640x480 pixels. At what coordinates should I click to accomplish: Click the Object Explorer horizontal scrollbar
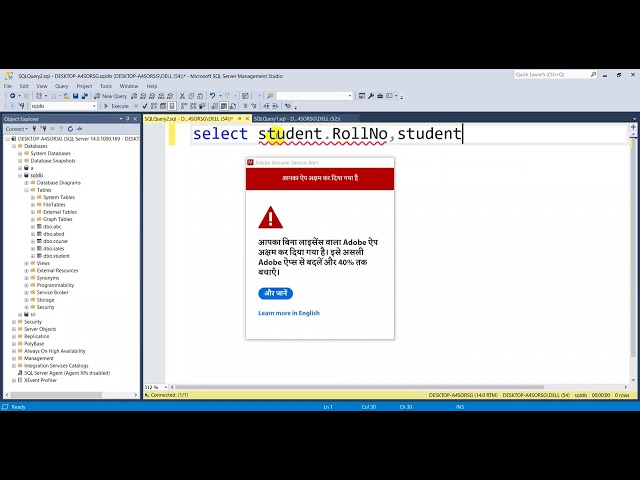tap(56, 395)
